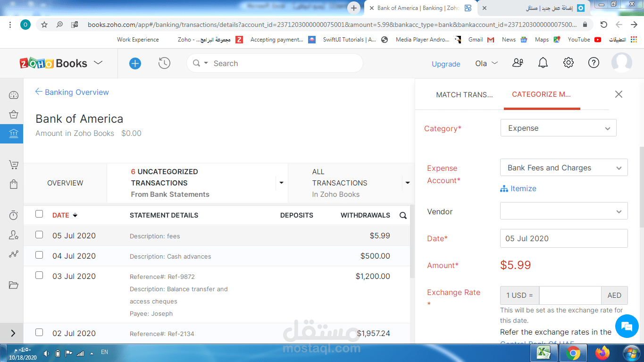Image resolution: width=644 pixels, height=362 pixels.
Task: Open the refer and earn people icon
Action: tap(518, 63)
